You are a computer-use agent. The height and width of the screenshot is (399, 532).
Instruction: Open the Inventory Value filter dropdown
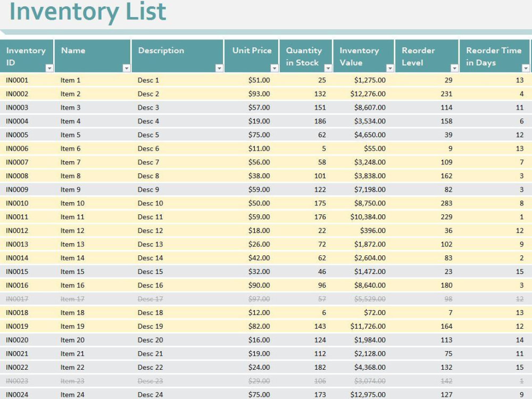click(390, 68)
